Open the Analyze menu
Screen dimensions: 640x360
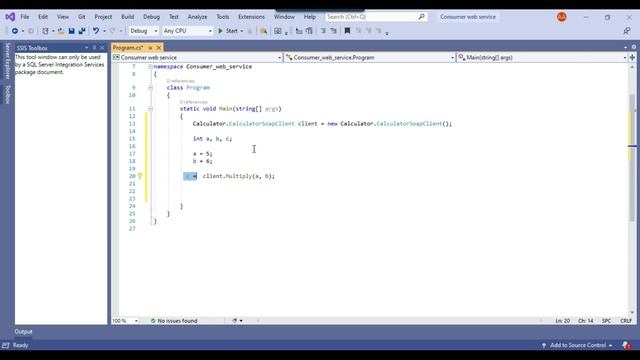[x=197, y=17]
